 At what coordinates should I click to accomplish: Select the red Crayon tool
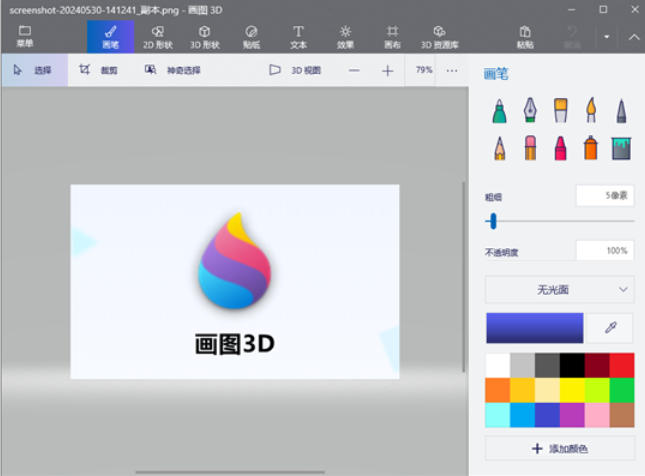pyautogui.click(x=560, y=148)
